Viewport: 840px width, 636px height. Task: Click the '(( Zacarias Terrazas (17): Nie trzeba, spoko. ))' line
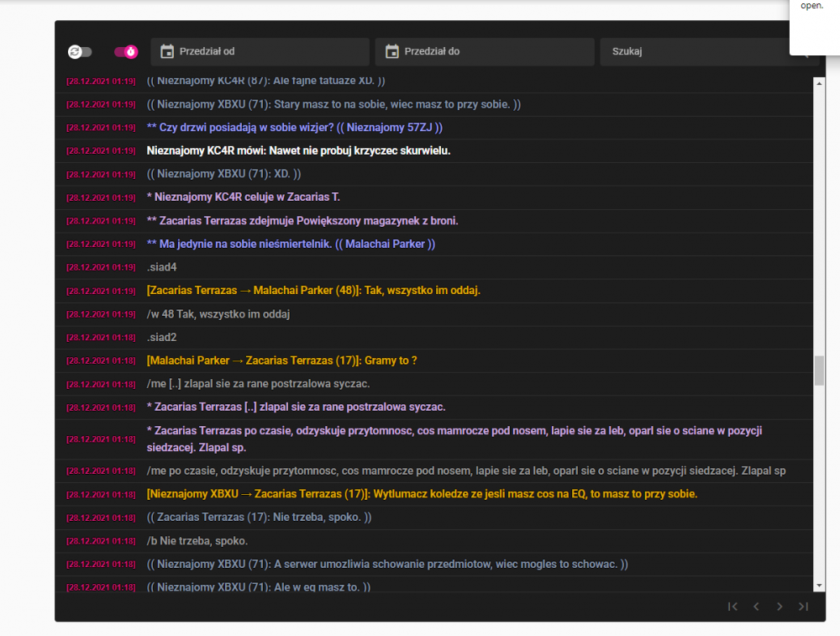coord(259,517)
